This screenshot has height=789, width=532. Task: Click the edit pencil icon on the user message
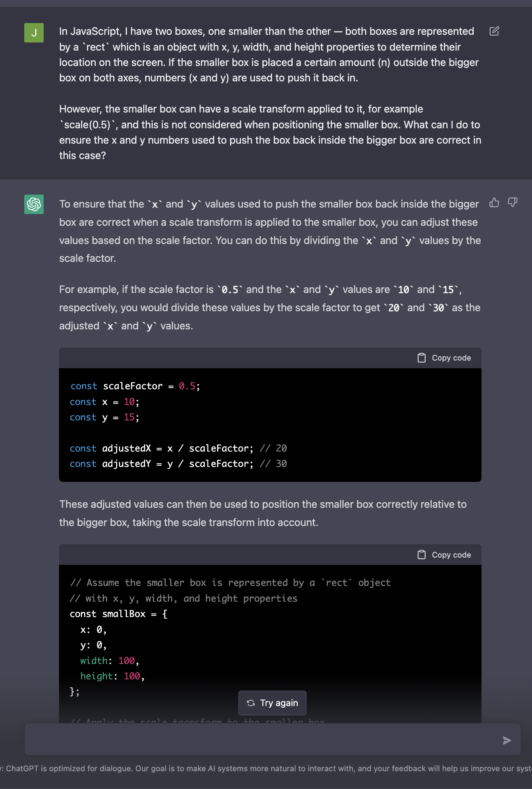(x=494, y=31)
